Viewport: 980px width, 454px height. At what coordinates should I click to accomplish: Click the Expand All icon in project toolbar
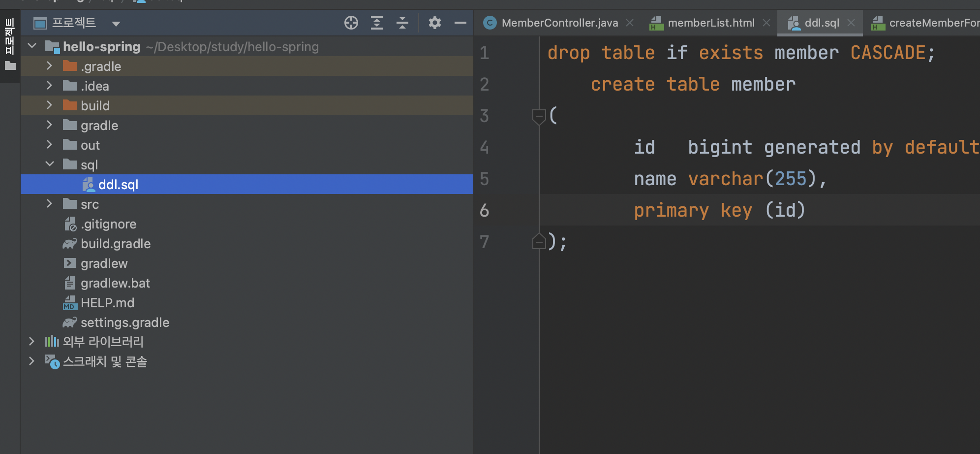coord(377,23)
